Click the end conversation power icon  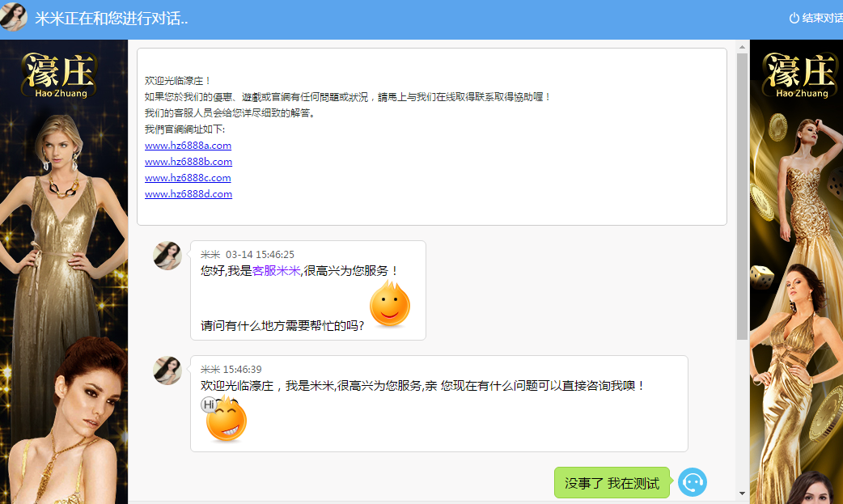click(x=794, y=19)
